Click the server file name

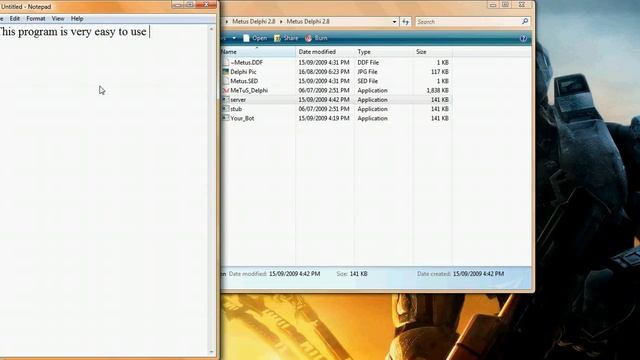tap(238, 100)
